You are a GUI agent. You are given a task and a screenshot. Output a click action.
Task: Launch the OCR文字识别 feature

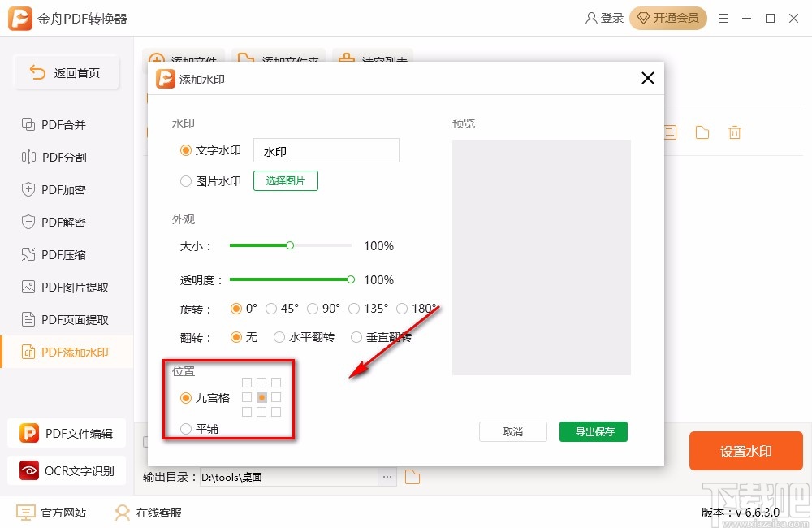pos(68,470)
